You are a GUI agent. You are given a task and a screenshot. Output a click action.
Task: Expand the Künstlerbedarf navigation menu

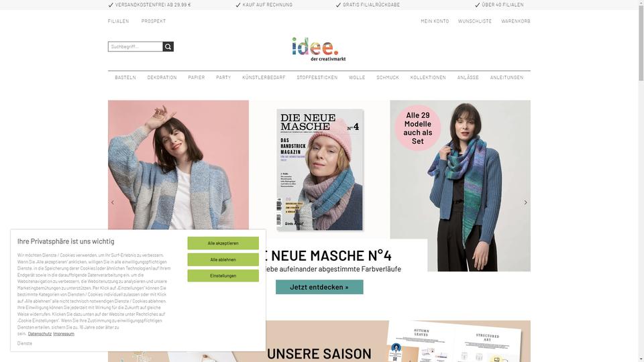click(264, 78)
